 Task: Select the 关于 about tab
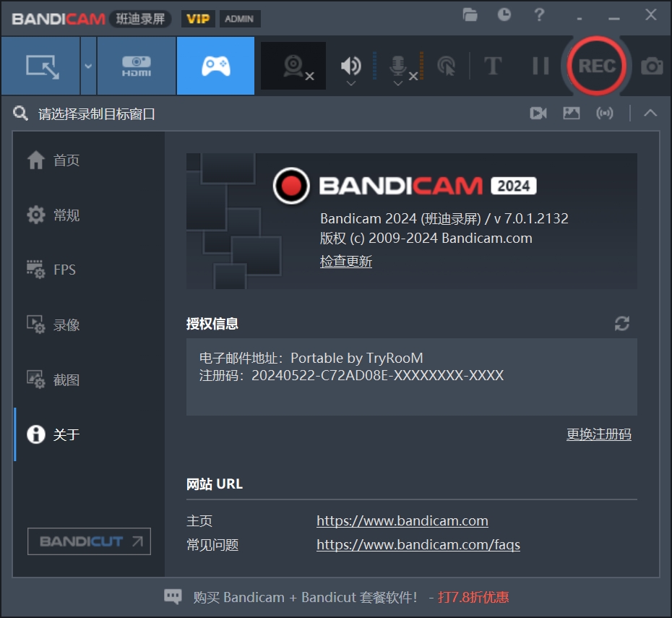(x=89, y=434)
